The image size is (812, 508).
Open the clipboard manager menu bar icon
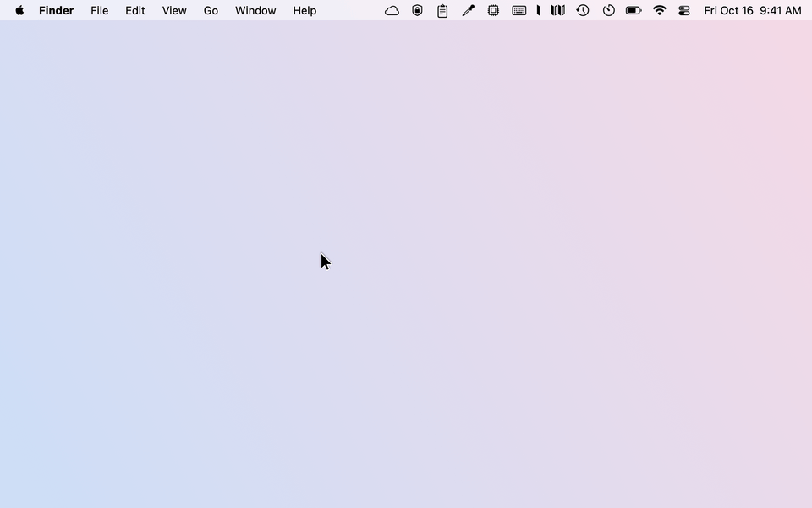pos(442,10)
